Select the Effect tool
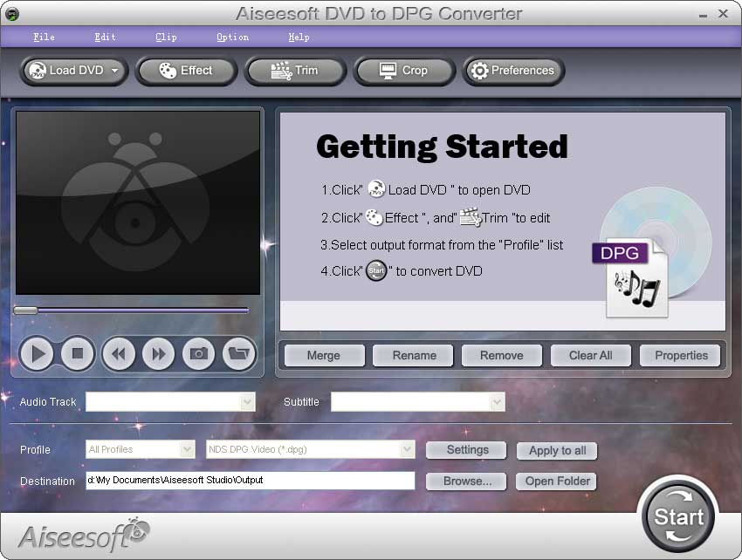Image resolution: width=742 pixels, height=560 pixels. pyautogui.click(x=186, y=72)
